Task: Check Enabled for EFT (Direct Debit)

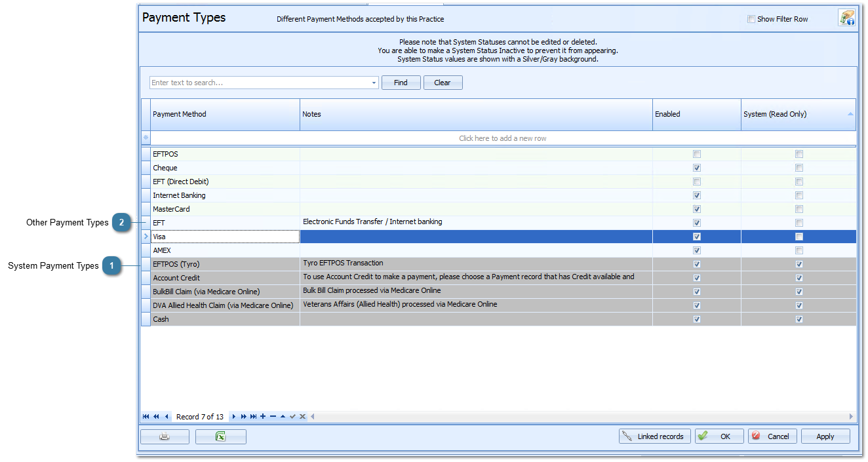Action: [x=697, y=182]
